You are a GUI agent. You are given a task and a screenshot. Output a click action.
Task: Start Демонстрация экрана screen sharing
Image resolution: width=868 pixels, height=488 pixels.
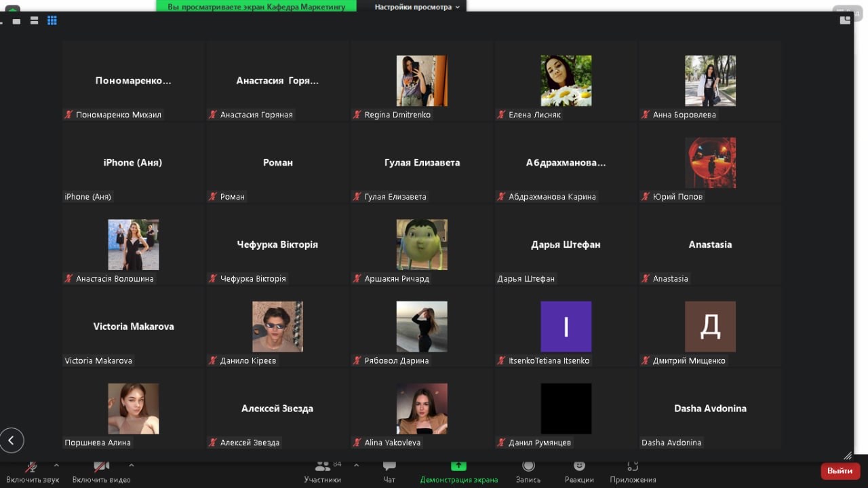click(x=459, y=472)
